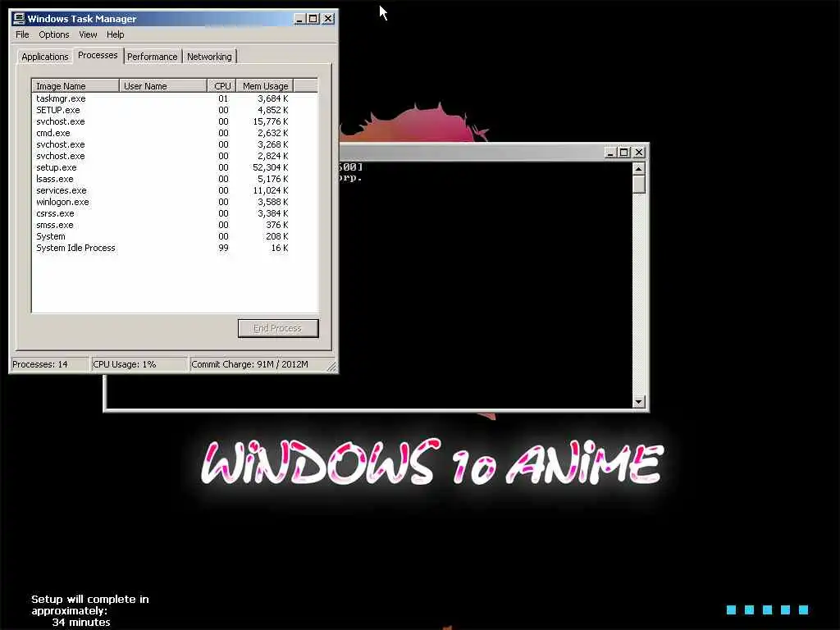Screen dimensions: 840x630
Task: Sort processes by CPU column header
Action: coord(221,86)
